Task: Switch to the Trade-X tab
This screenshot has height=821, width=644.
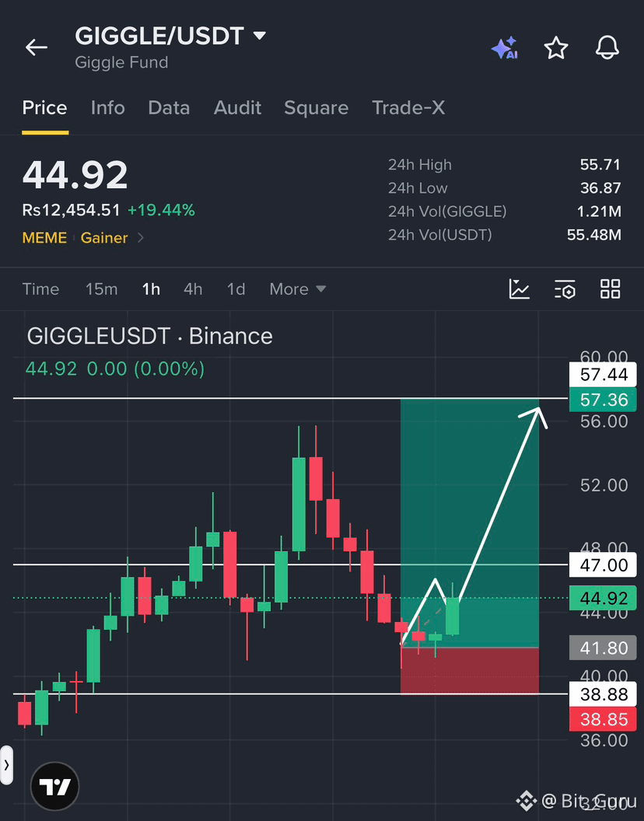Action: [x=408, y=108]
